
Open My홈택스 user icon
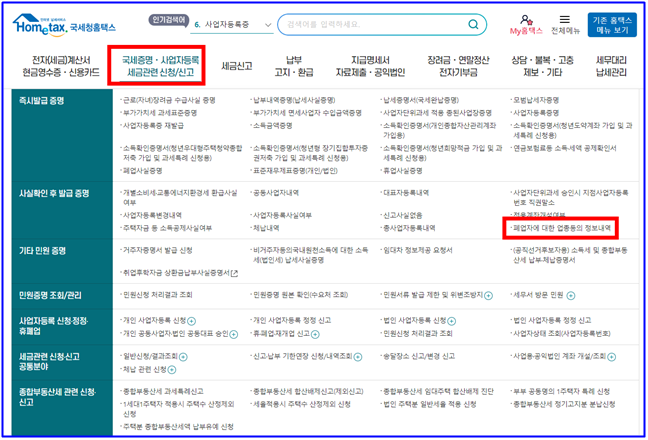526,21
